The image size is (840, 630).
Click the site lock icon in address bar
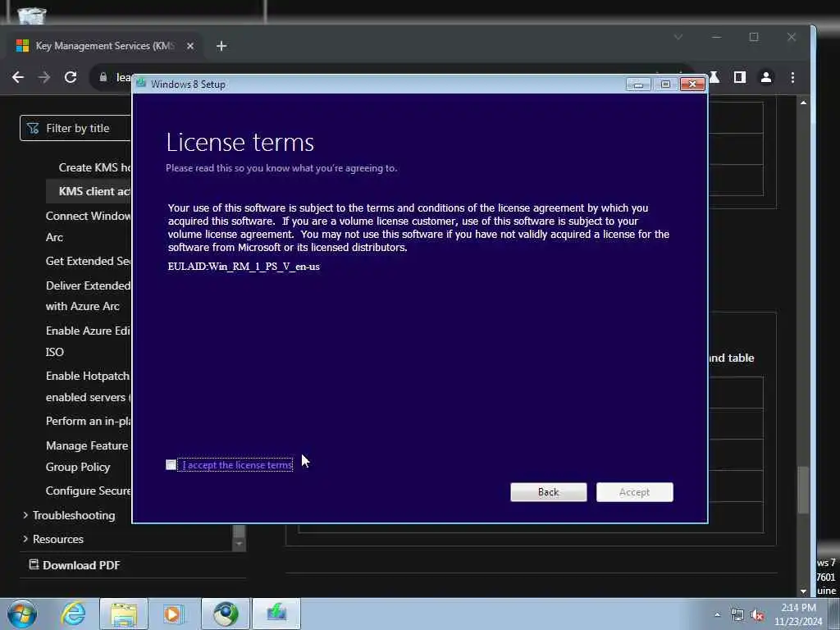[103, 77]
